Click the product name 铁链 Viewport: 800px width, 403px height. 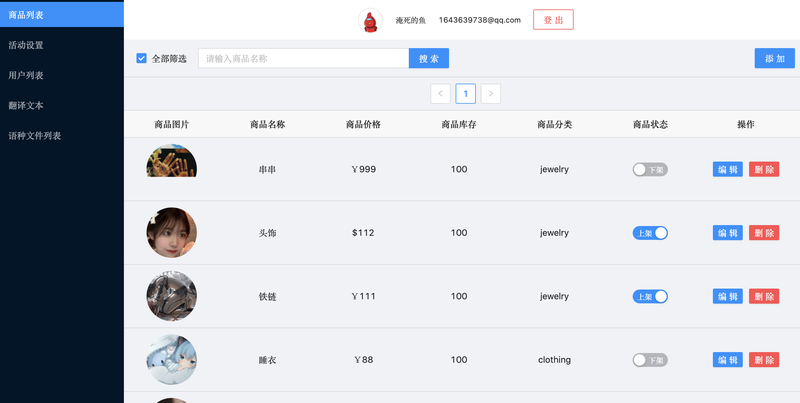(x=267, y=296)
